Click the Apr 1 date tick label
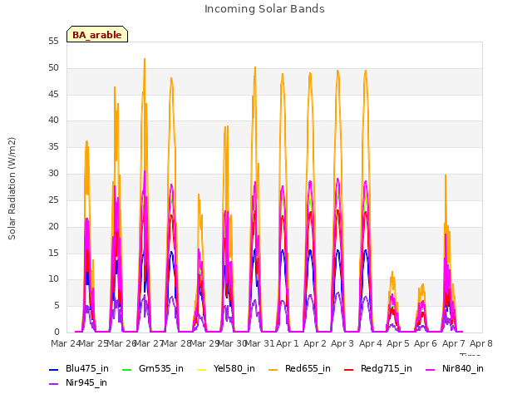The height and width of the screenshot is (399, 532). pyautogui.click(x=288, y=343)
